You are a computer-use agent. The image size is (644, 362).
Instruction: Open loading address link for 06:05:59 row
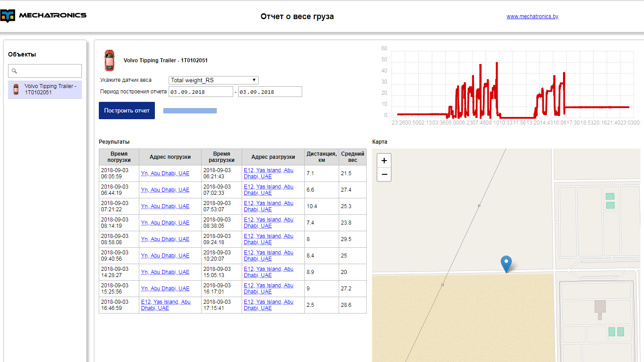[x=165, y=173]
